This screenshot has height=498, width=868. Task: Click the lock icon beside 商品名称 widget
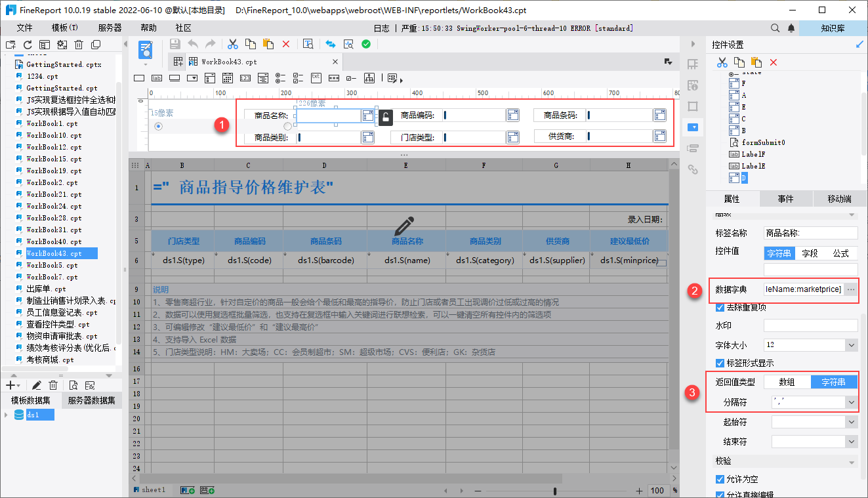point(386,117)
